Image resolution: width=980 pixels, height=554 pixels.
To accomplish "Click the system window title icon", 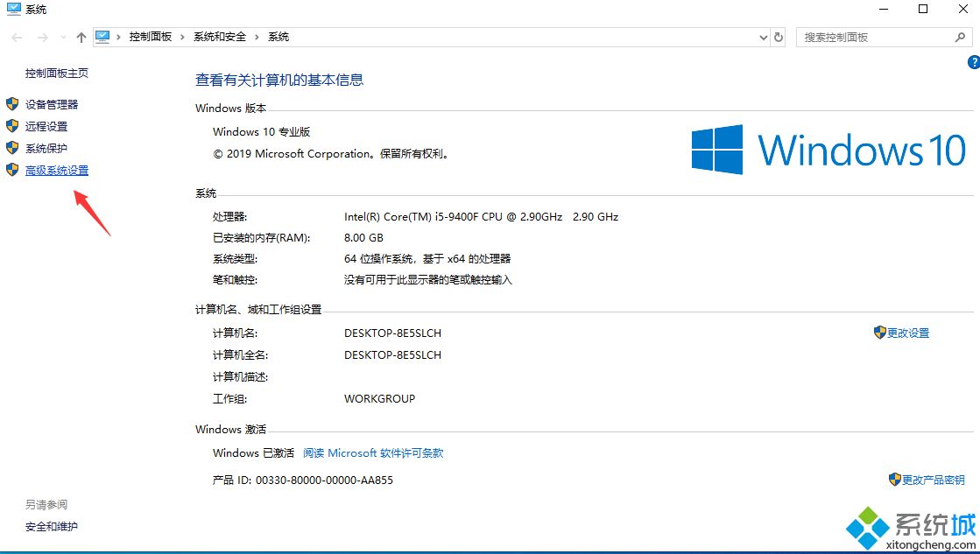I will coord(14,9).
